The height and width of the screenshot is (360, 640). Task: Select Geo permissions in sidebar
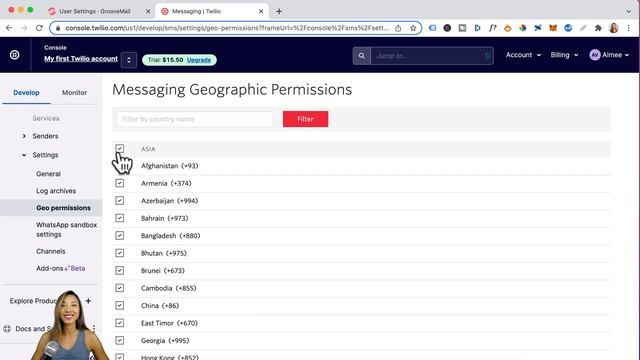point(63,208)
